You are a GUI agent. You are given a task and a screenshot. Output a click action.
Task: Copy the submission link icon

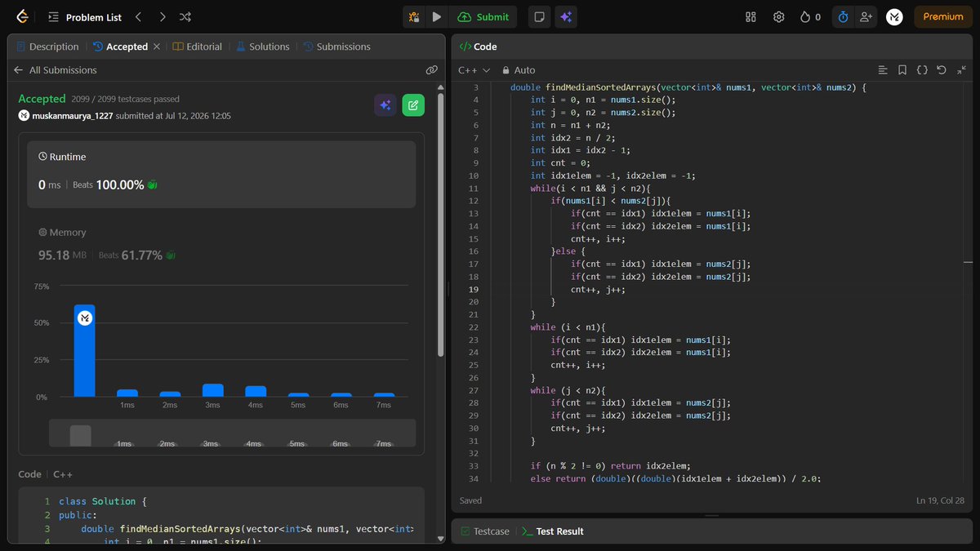coord(432,70)
